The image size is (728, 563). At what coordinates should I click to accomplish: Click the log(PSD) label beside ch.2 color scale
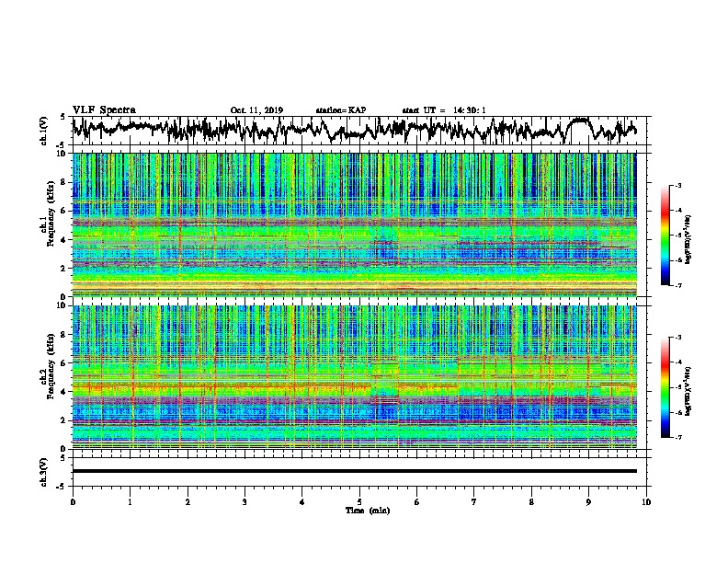tap(688, 391)
